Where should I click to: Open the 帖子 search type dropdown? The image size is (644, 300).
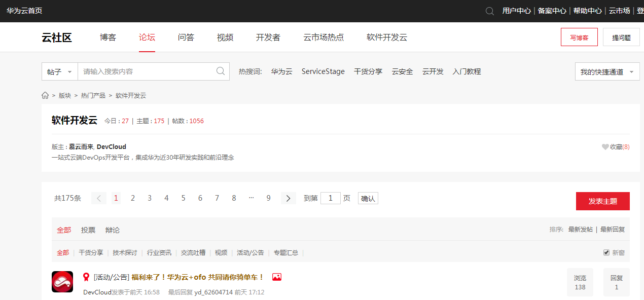coord(60,71)
